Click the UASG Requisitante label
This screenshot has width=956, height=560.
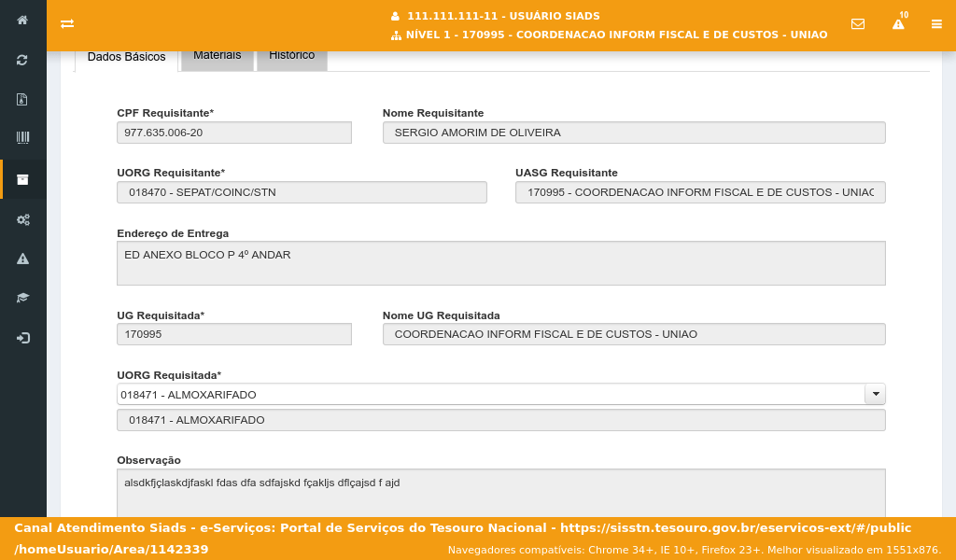[567, 173]
